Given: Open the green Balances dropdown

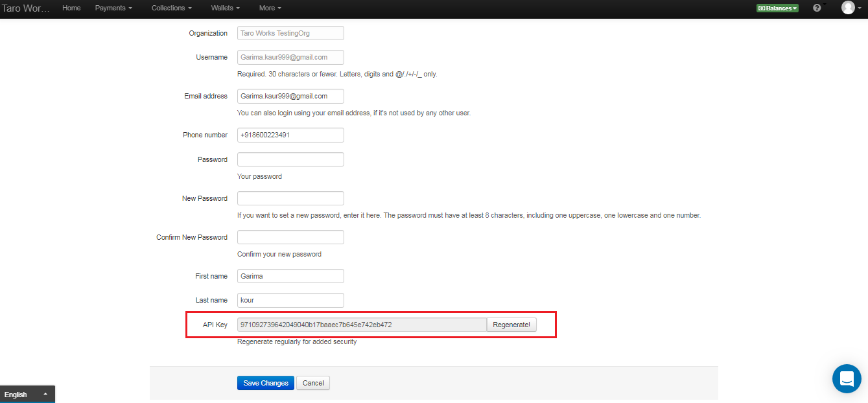Looking at the screenshot, I should click(x=777, y=8).
